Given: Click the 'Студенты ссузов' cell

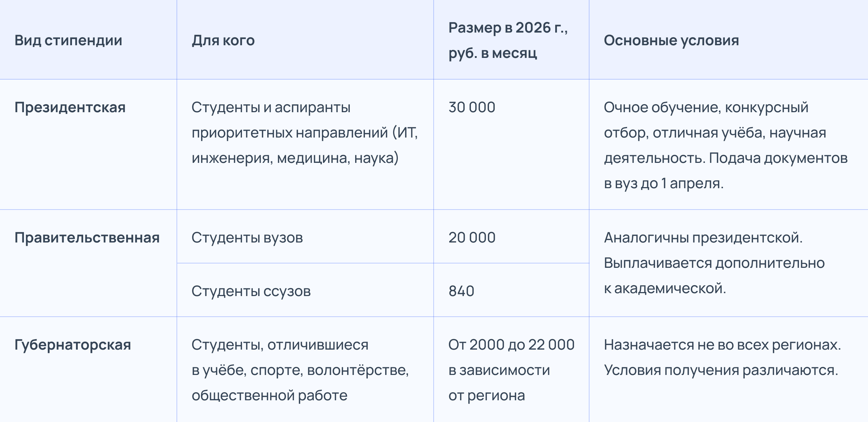Looking at the screenshot, I should click(251, 291).
